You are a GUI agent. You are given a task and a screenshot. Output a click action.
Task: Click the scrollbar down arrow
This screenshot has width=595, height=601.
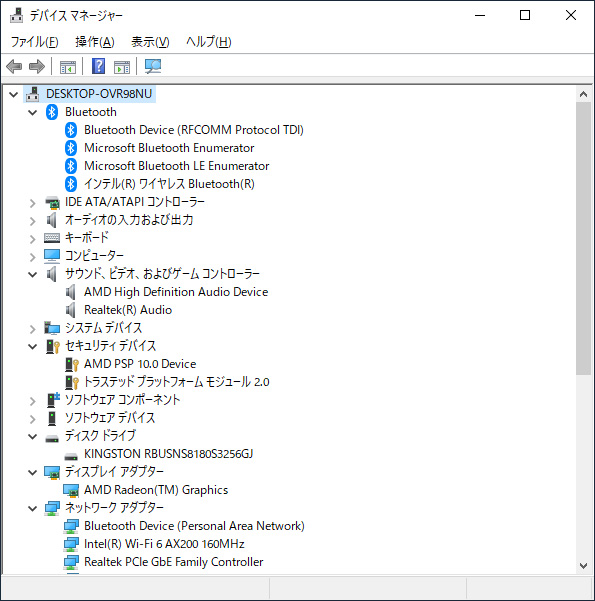pos(583,566)
